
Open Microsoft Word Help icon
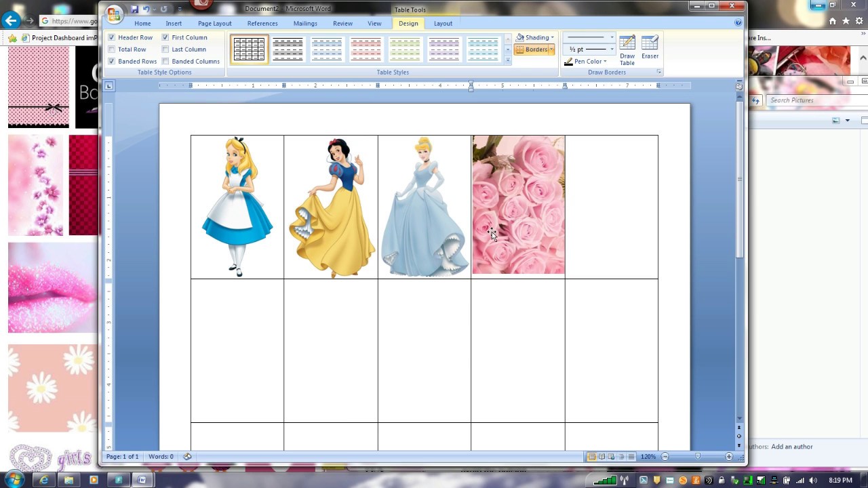738,23
